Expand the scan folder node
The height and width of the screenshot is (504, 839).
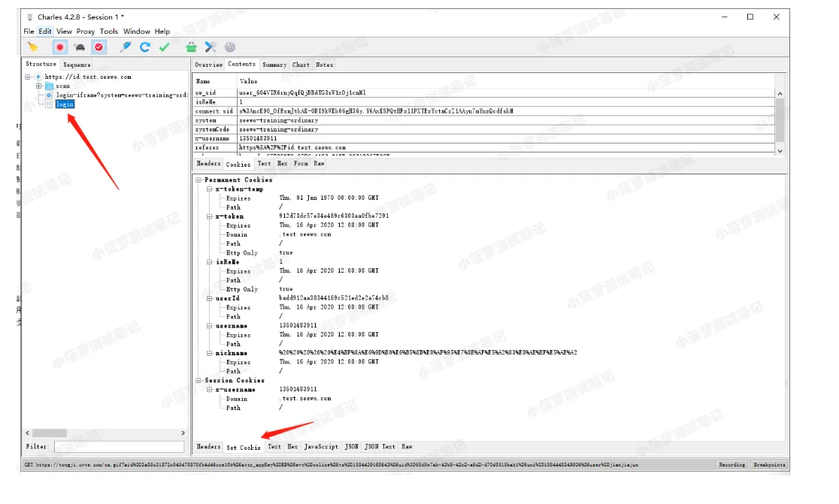pos(38,86)
